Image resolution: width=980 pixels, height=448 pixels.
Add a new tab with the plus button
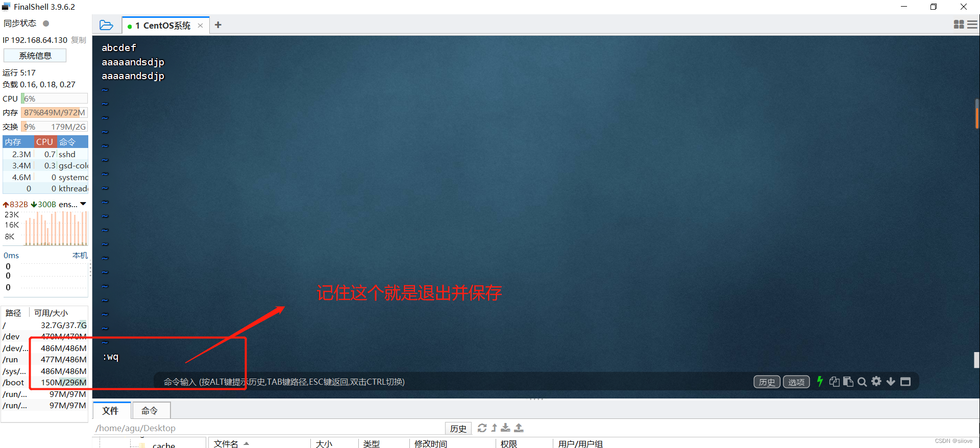pyautogui.click(x=218, y=25)
